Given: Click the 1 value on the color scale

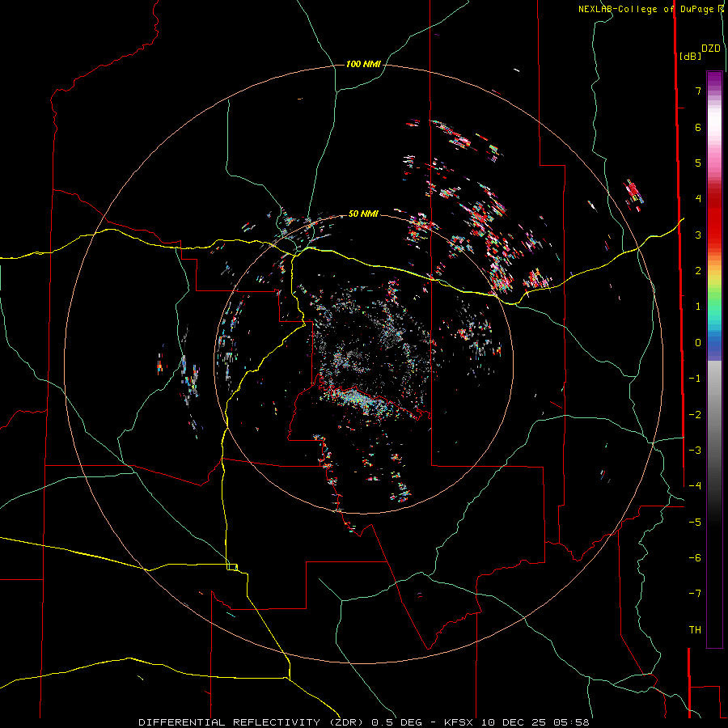Looking at the screenshot, I should (698, 307).
